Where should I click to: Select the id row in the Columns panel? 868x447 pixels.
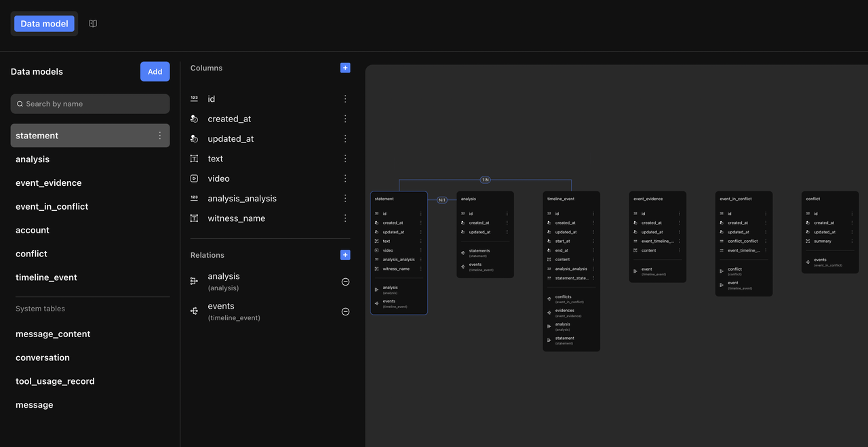pyautogui.click(x=270, y=99)
